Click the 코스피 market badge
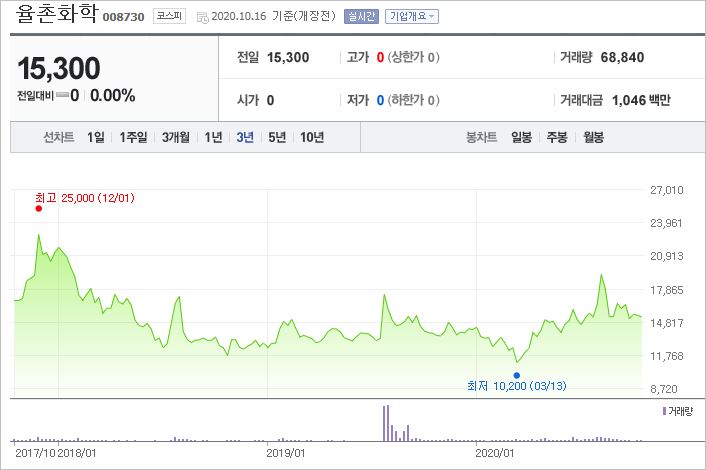This screenshot has width=706, height=470. coord(169,16)
